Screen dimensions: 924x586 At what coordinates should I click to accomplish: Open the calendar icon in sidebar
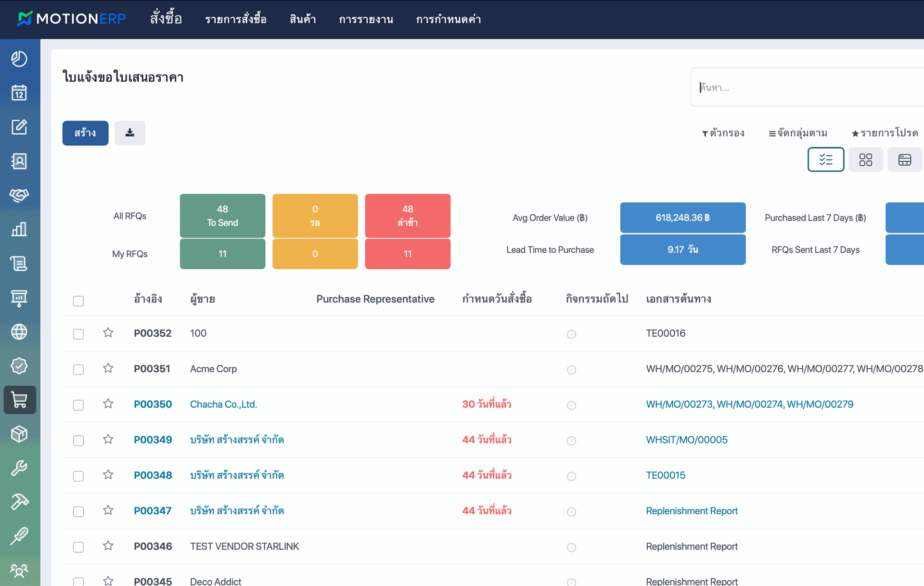point(19,92)
